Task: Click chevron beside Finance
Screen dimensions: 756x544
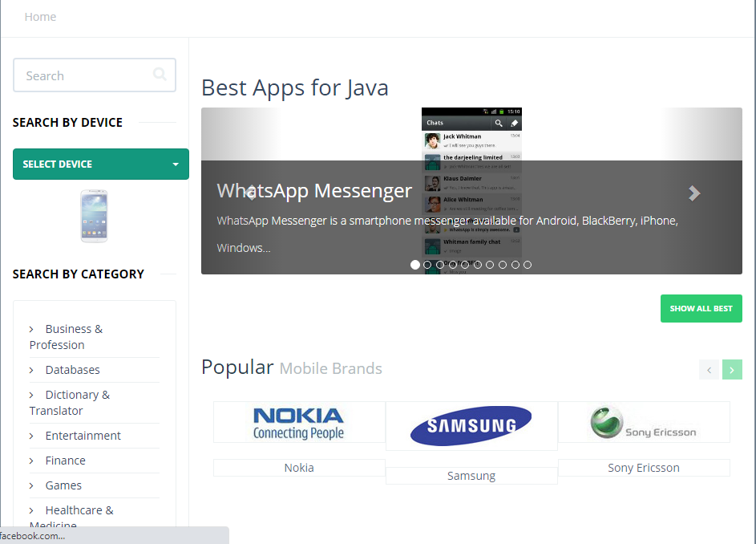Action: (x=31, y=461)
